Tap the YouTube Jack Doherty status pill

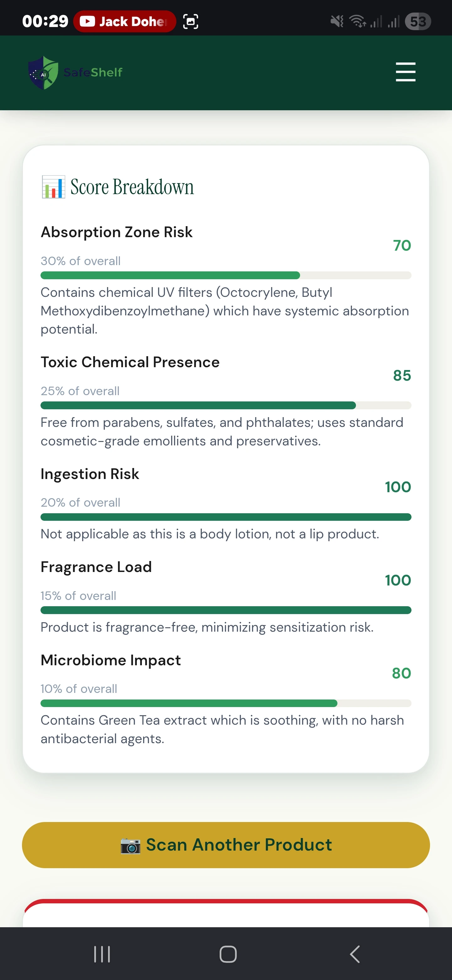[x=125, y=21]
